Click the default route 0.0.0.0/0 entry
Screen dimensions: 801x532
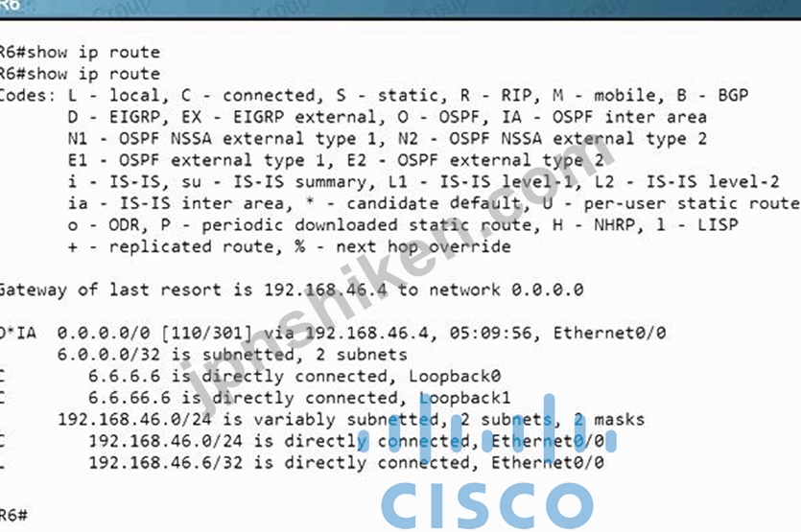click(x=333, y=334)
